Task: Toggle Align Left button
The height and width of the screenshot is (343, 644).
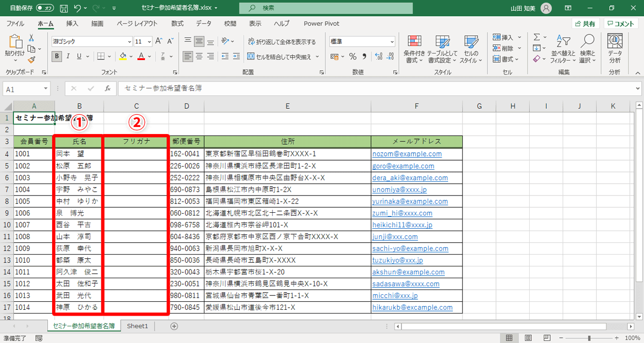Action: pyautogui.click(x=188, y=56)
